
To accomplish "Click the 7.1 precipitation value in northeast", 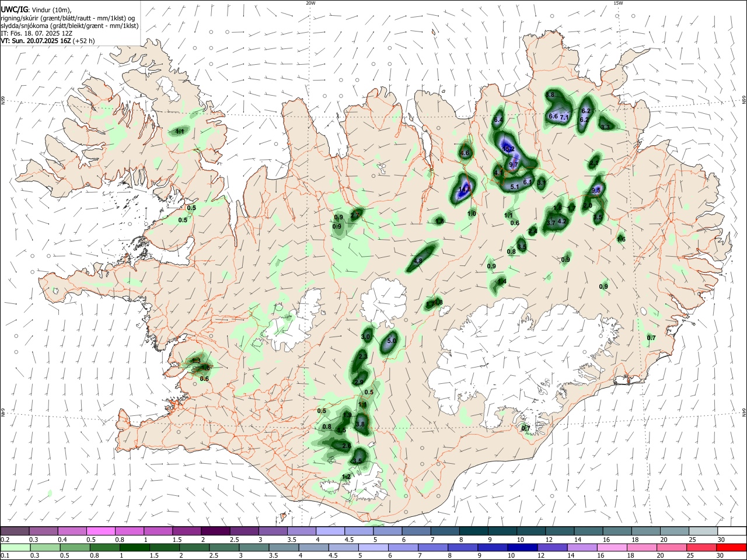I will pos(564,117).
